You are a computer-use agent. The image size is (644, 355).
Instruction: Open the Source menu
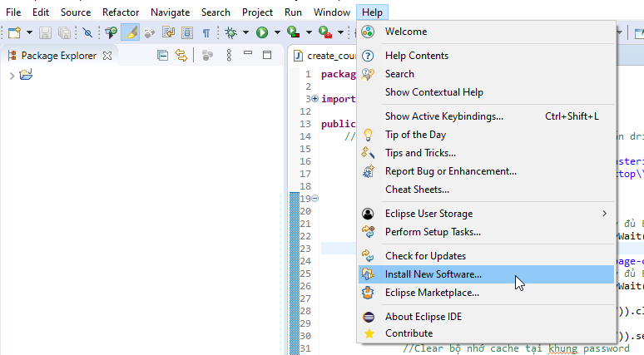[x=76, y=12]
